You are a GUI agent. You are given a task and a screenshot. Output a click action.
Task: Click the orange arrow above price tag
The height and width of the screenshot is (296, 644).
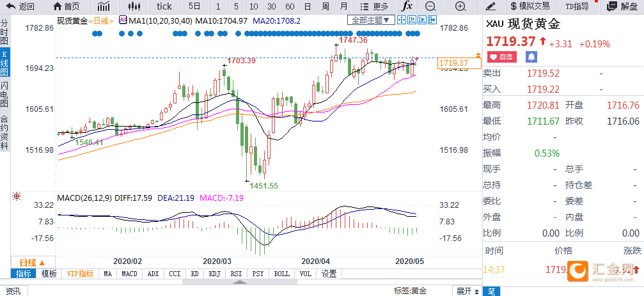(478, 54)
